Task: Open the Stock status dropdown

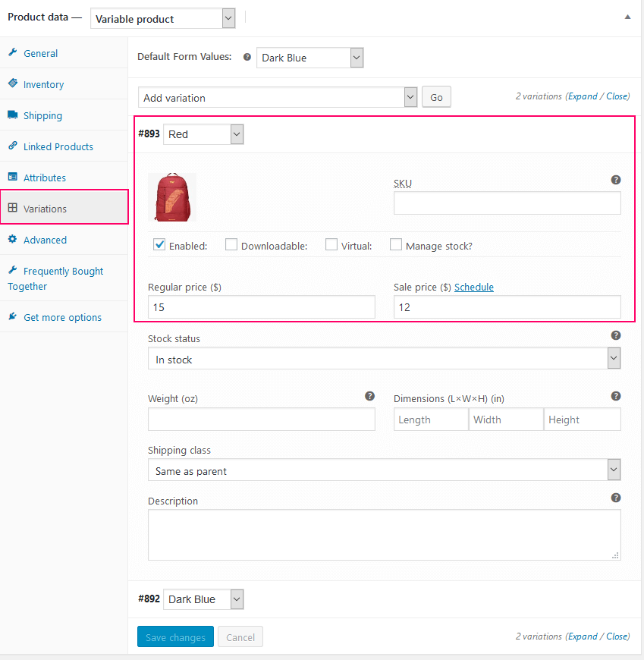Action: 384,359
